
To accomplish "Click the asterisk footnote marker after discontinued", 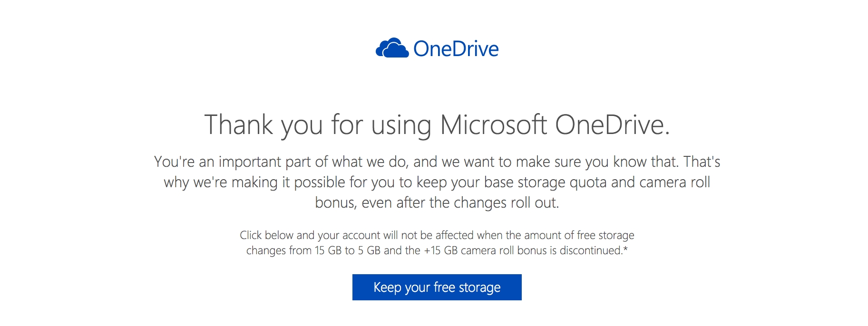I will [x=625, y=249].
